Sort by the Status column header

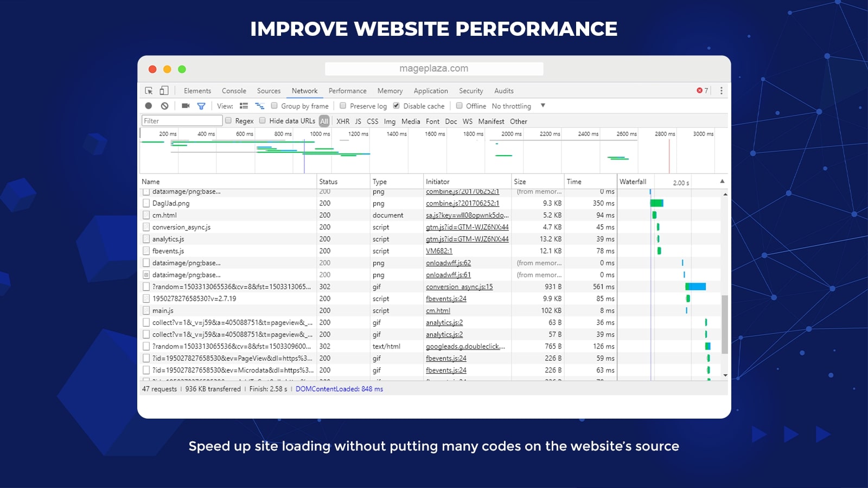pyautogui.click(x=343, y=182)
